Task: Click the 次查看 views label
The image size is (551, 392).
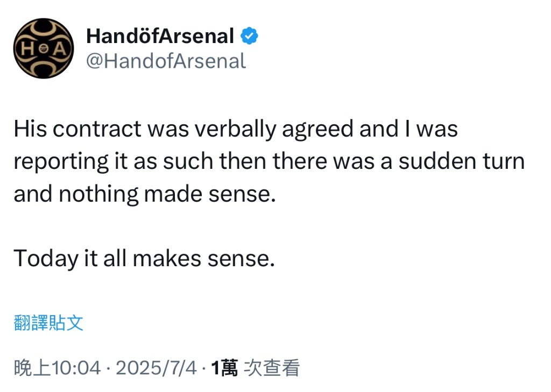Action: click(272, 368)
